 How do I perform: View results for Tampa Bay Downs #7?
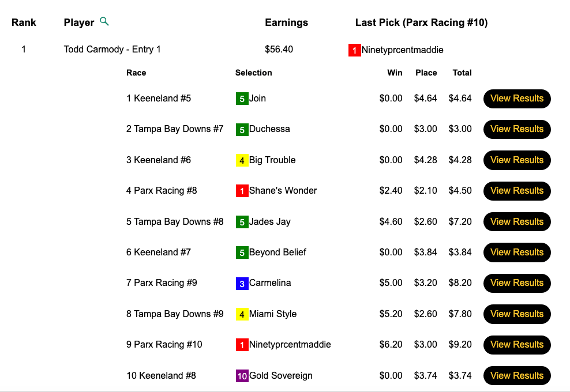click(516, 129)
